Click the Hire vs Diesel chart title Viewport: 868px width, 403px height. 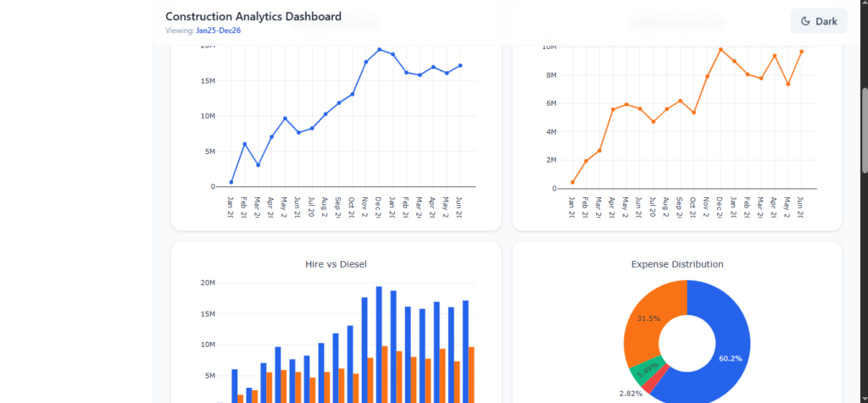coord(336,264)
